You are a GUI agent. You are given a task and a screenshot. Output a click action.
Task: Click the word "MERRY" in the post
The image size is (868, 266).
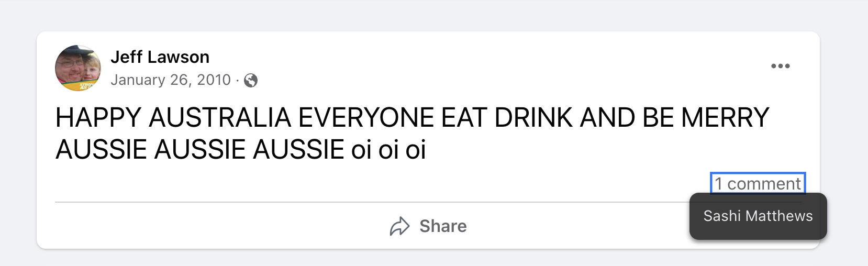(725, 117)
